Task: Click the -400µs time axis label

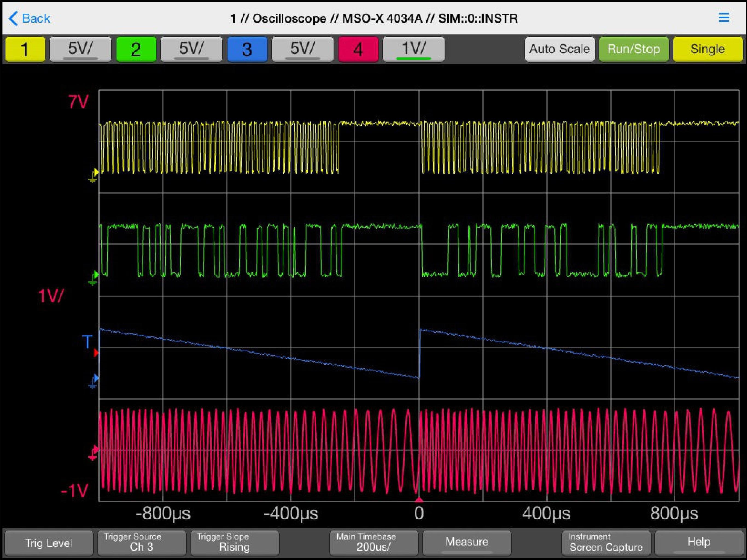Action: (x=291, y=514)
